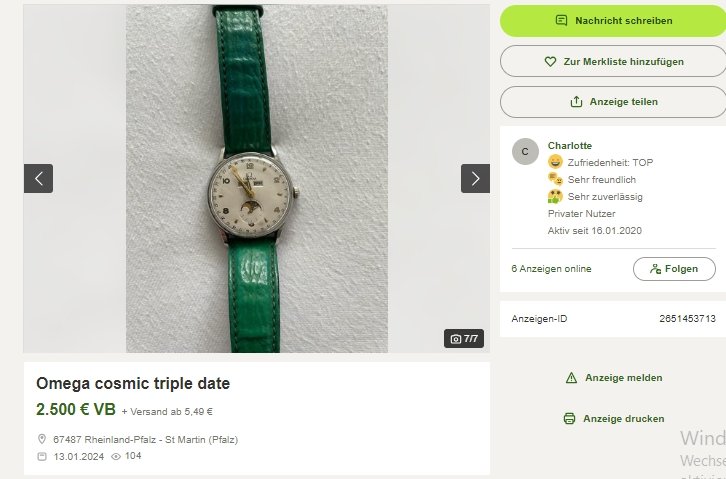The height and width of the screenshot is (479, 726).
Task: Open seller profile link Charlotte
Action: [x=570, y=145]
